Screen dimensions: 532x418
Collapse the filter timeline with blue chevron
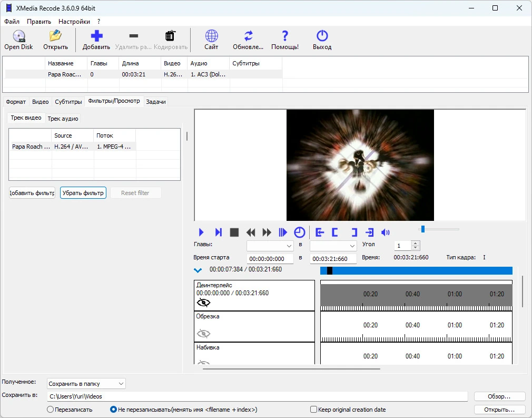[x=198, y=270]
